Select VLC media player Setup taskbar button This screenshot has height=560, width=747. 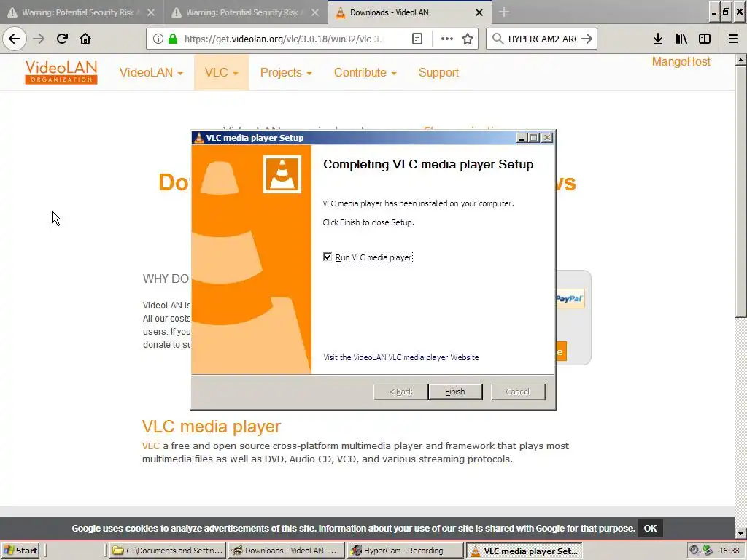(x=524, y=551)
